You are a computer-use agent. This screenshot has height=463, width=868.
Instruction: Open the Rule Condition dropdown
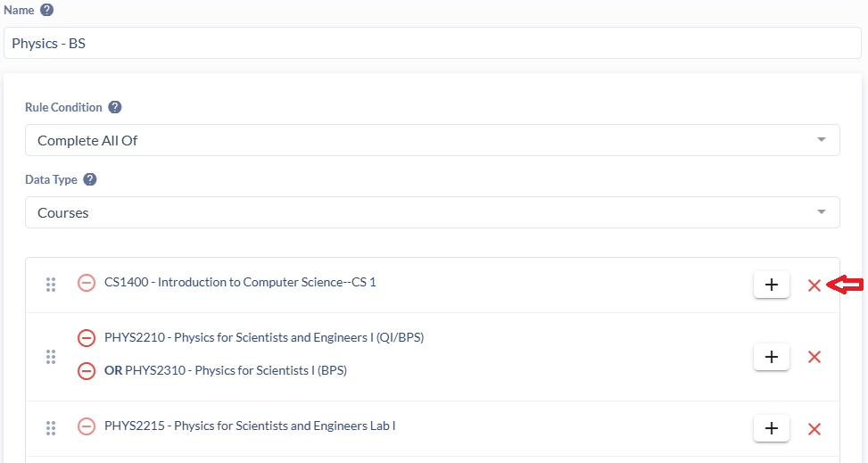click(x=433, y=140)
